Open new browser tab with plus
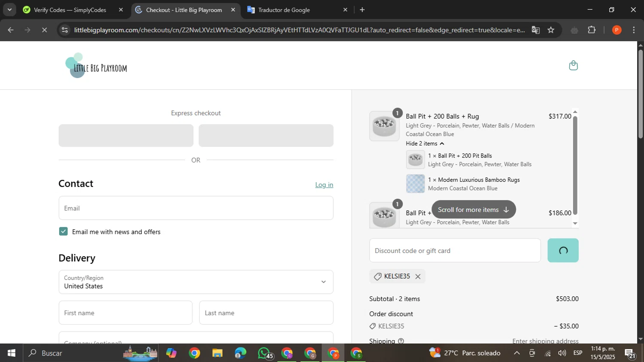 (362, 10)
